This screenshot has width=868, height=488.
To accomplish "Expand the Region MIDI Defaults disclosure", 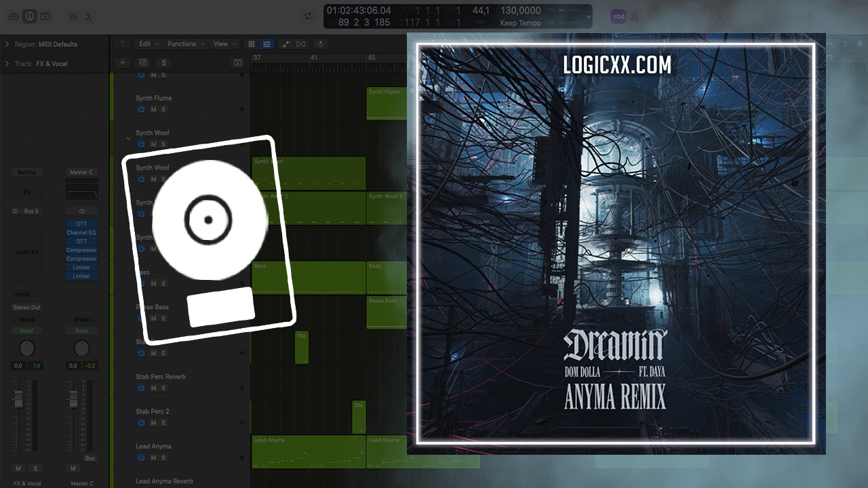I will click(x=7, y=44).
